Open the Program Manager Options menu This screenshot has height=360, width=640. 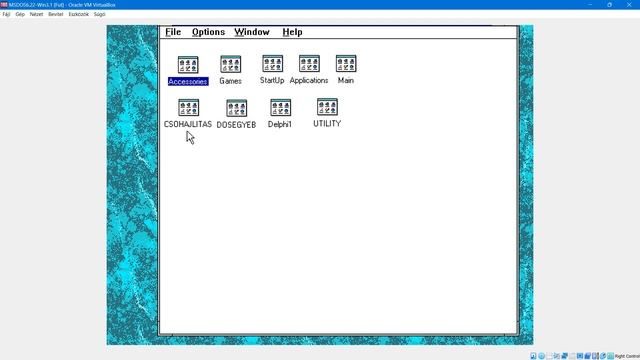(208, 32)
